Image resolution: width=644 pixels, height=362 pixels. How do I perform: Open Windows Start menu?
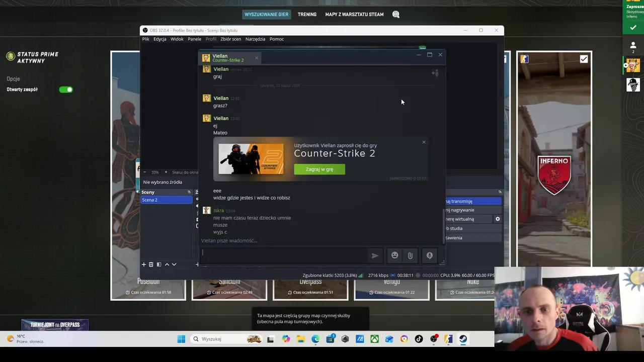coord(181,339)
